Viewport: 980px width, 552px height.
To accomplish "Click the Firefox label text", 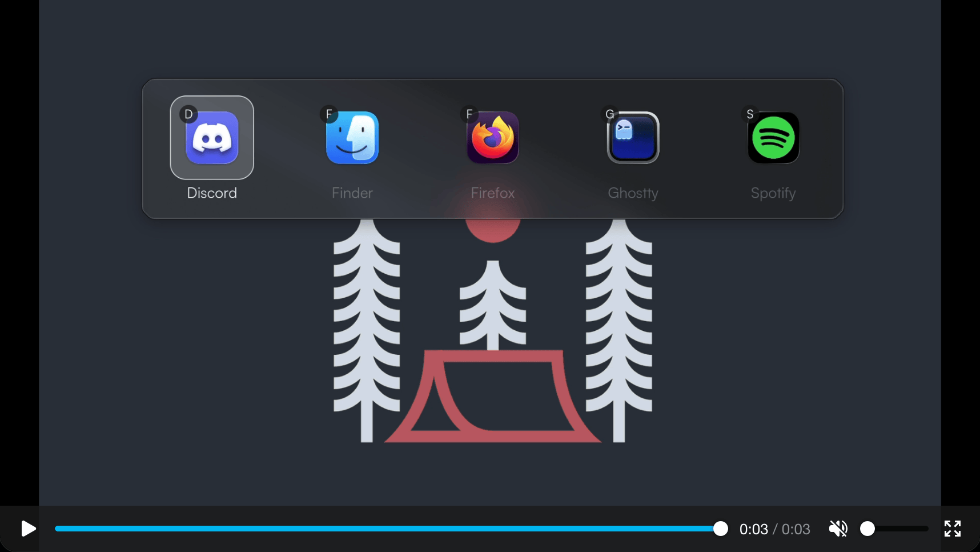I will coord(493,193).
